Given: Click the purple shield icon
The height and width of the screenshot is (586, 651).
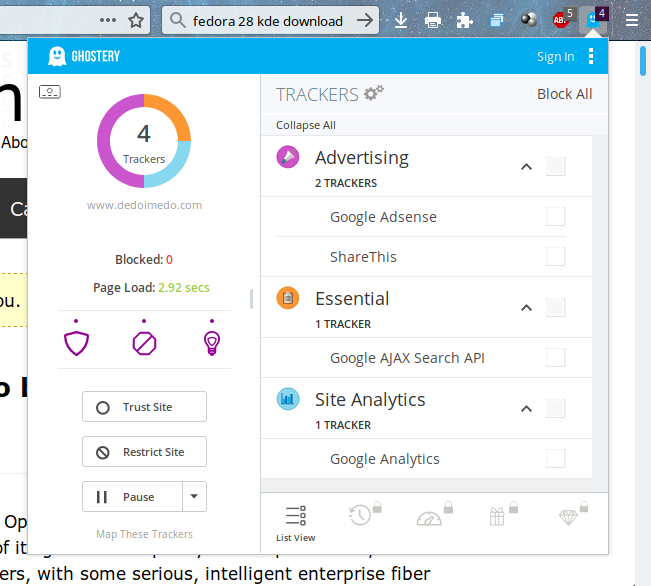Looking at the screenshot, I should coord(77,342).
